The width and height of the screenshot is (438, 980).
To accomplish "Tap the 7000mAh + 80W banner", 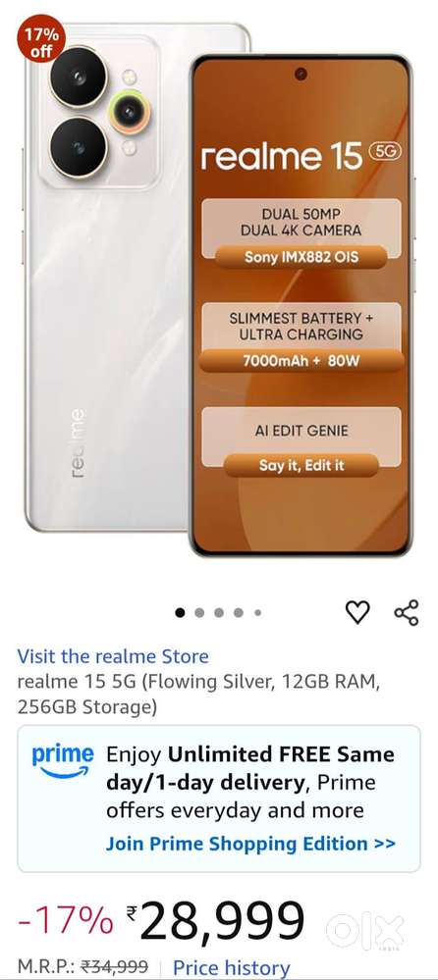I will pyautogui.click(x=301, y=361).
